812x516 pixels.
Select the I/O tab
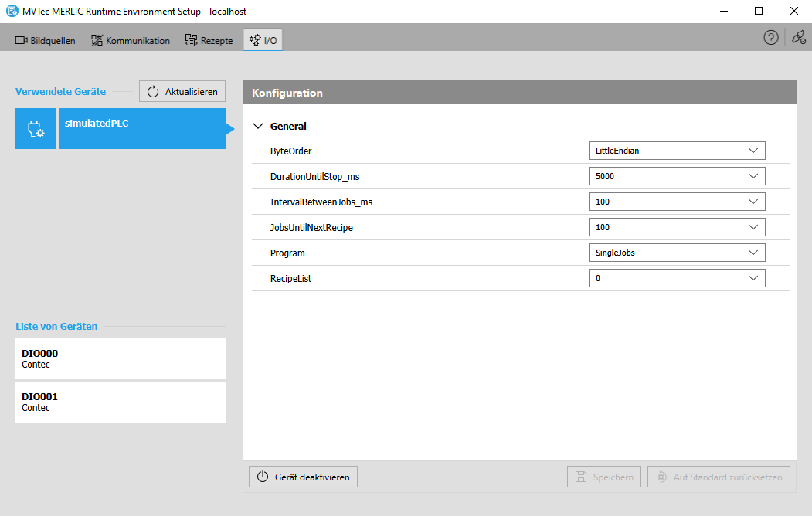click(x=263, y=40)
